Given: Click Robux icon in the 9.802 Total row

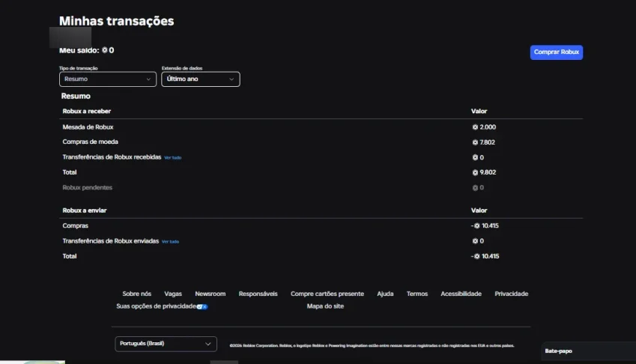Looking at the screenshot, I should tap(475, 173).
